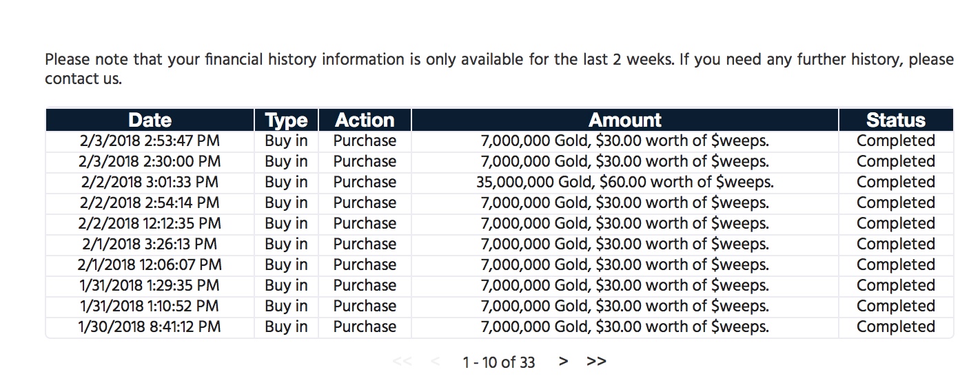Click the 2/2/2018 12:12:35 PM entry
The width and height of the screenshot is (980, 383).
click(x=150, y=224)
